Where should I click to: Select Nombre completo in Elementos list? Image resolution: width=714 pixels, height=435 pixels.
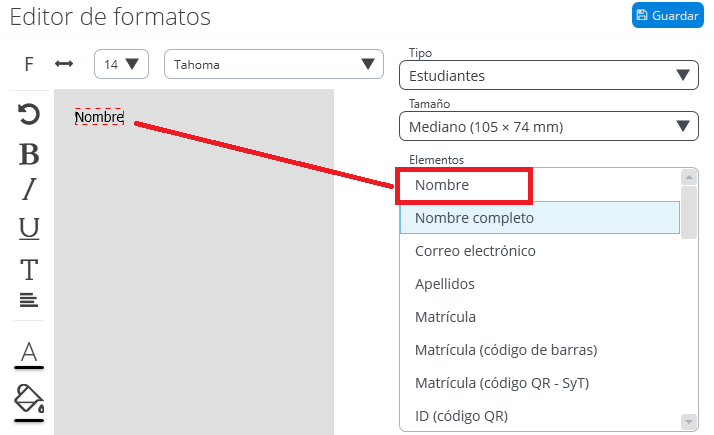540,218
